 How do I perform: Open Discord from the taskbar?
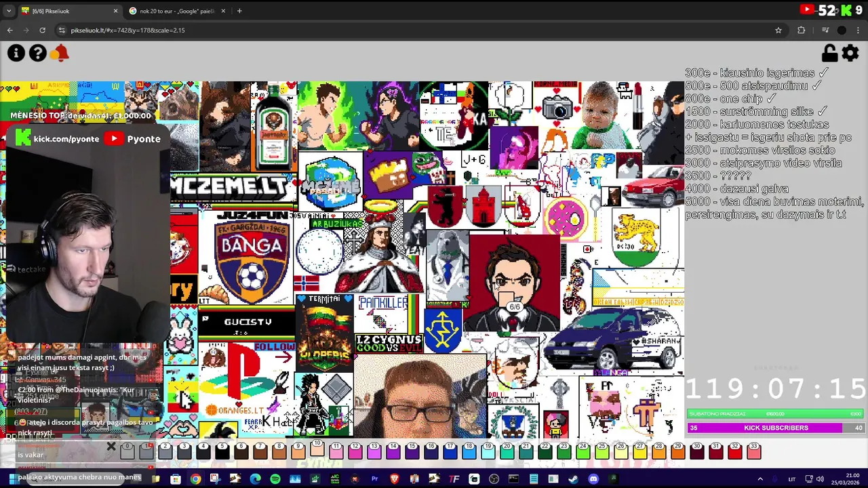[x=593, y=480]
